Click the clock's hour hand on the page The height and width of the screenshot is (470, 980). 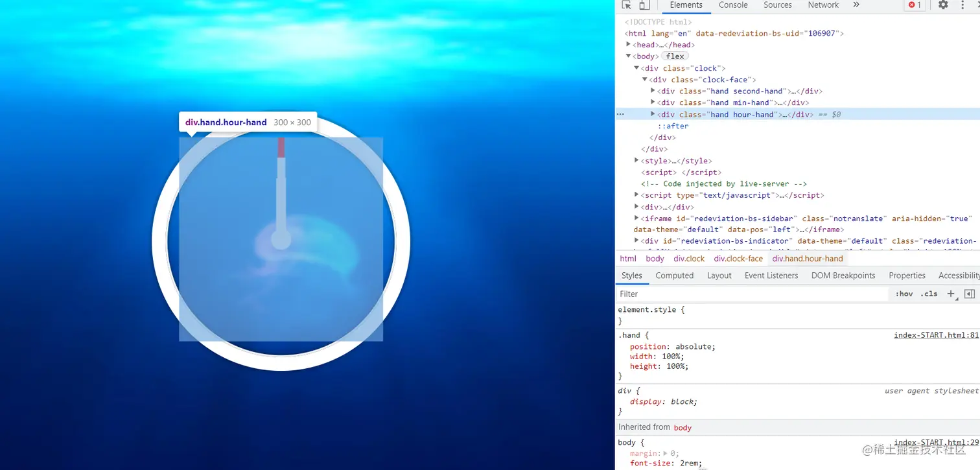(x=281, y=214)
